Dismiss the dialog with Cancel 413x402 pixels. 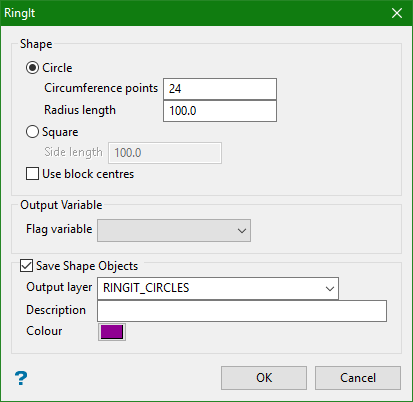[358, 378]
